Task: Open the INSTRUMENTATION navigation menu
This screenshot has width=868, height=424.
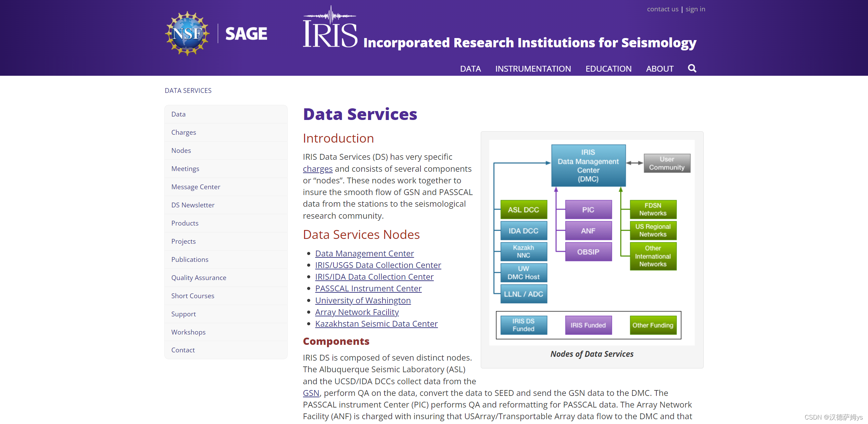Action: [x=533, y=69]
